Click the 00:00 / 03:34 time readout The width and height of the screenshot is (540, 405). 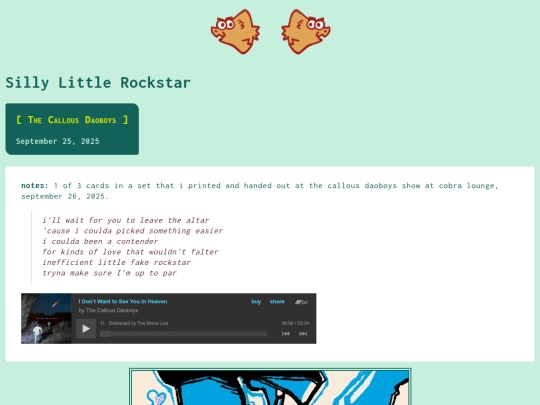(295, 323)
